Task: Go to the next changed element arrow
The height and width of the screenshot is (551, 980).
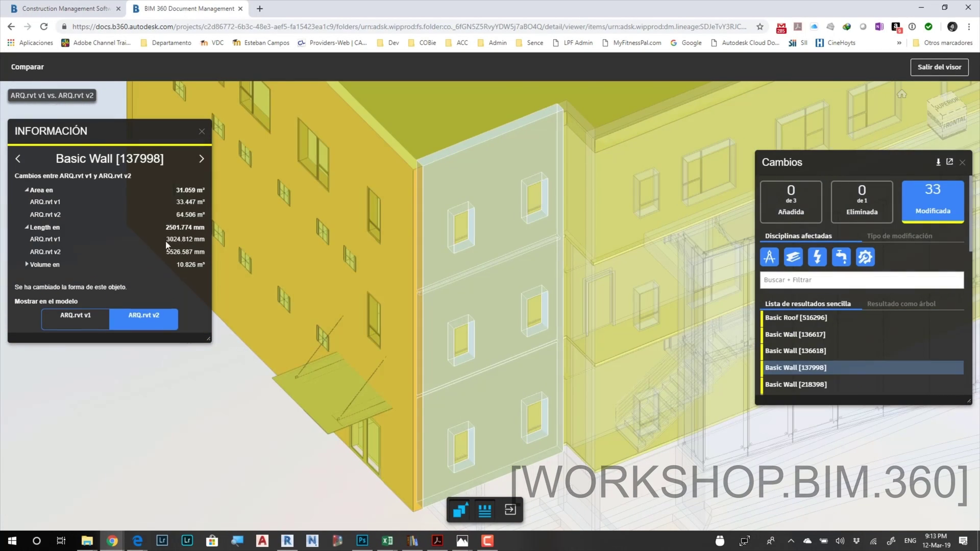Action: tap(201, 159)
